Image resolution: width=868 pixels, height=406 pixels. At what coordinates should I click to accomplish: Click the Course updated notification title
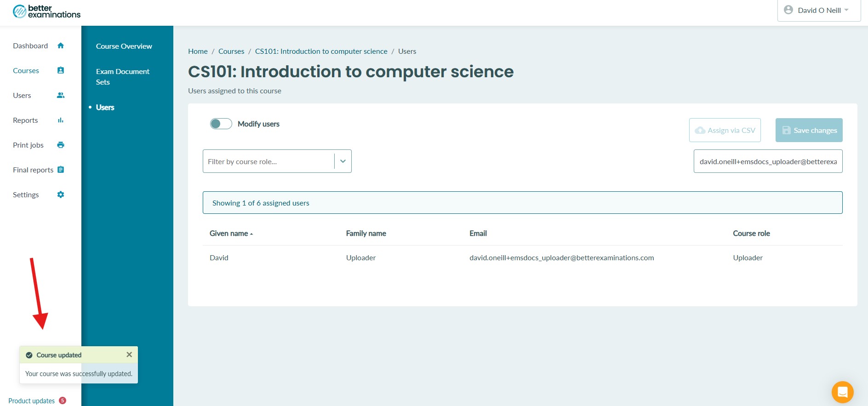[59, 355]
